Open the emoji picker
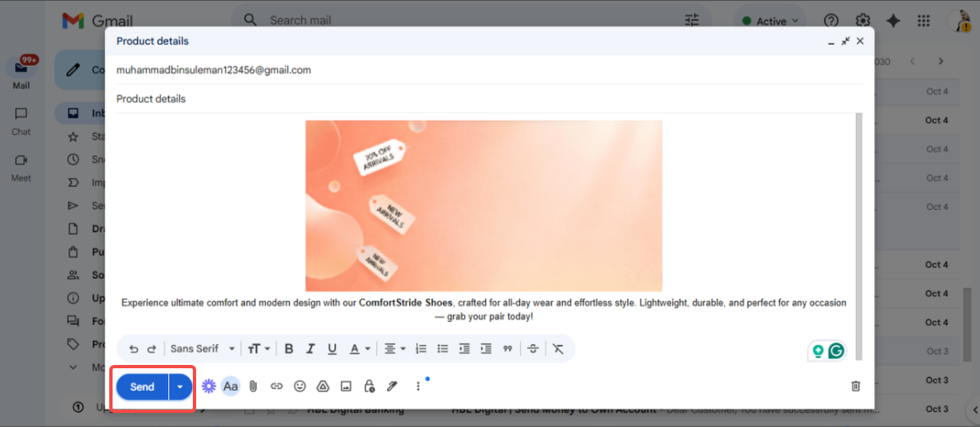This screenshot has width=980, height=427. [x=300, y=386]
